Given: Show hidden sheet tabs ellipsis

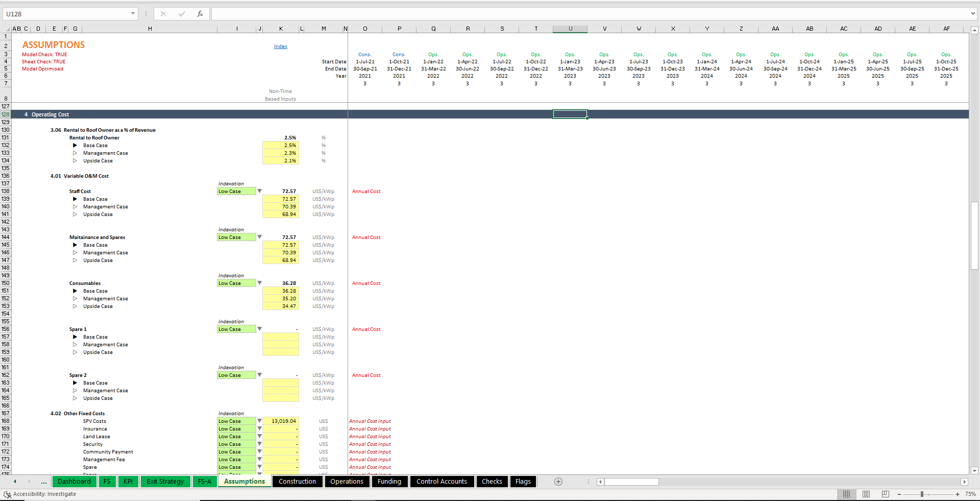Looking at the screenshot, I should [x=44, y=482].
